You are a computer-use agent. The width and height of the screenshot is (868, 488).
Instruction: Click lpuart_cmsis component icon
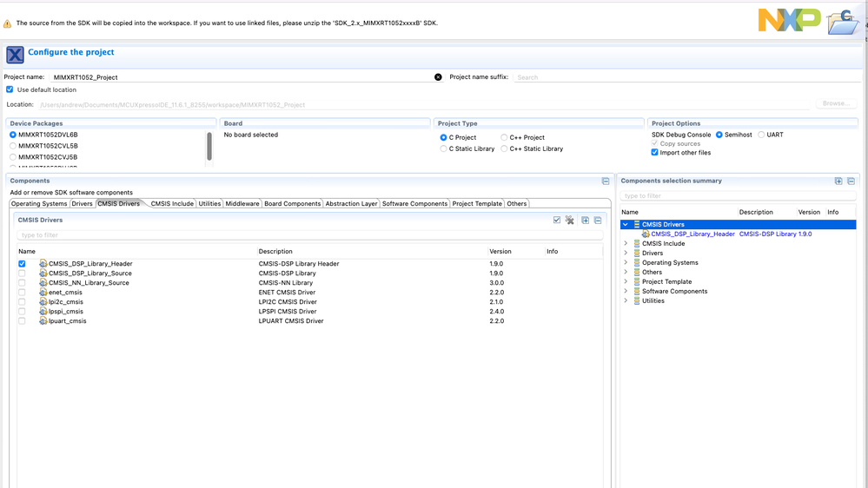tap(43, 320)
